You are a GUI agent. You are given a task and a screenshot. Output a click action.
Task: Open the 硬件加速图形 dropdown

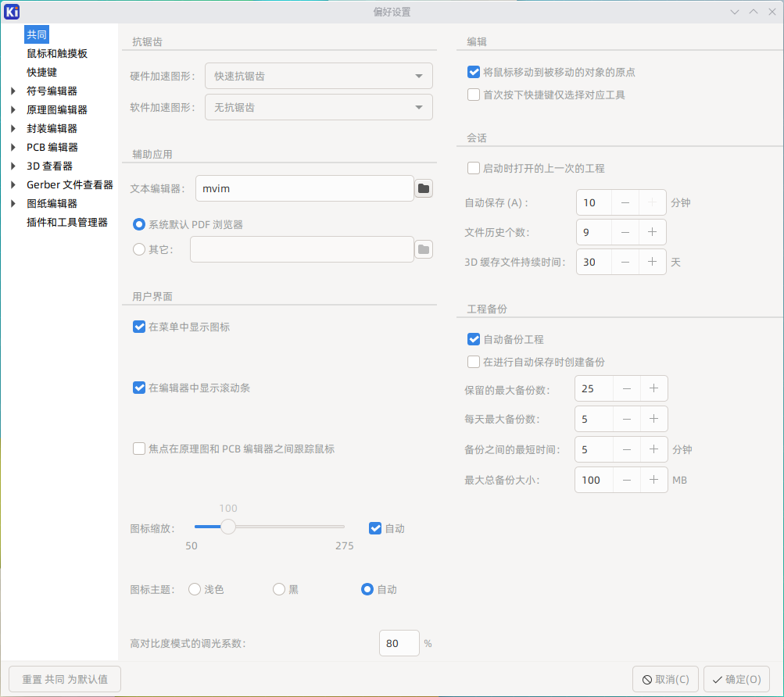click(x=318, y=76)
